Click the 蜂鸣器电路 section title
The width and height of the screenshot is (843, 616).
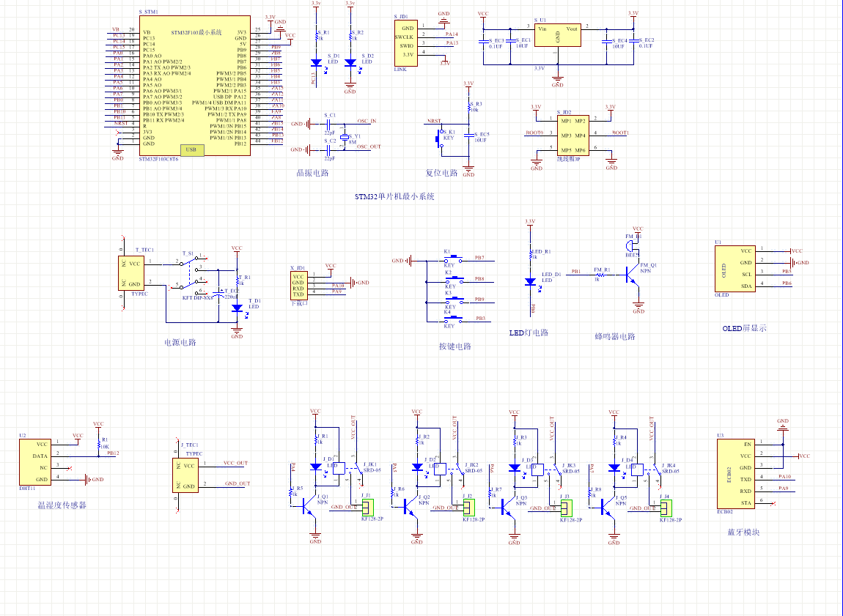click(615, 336)
